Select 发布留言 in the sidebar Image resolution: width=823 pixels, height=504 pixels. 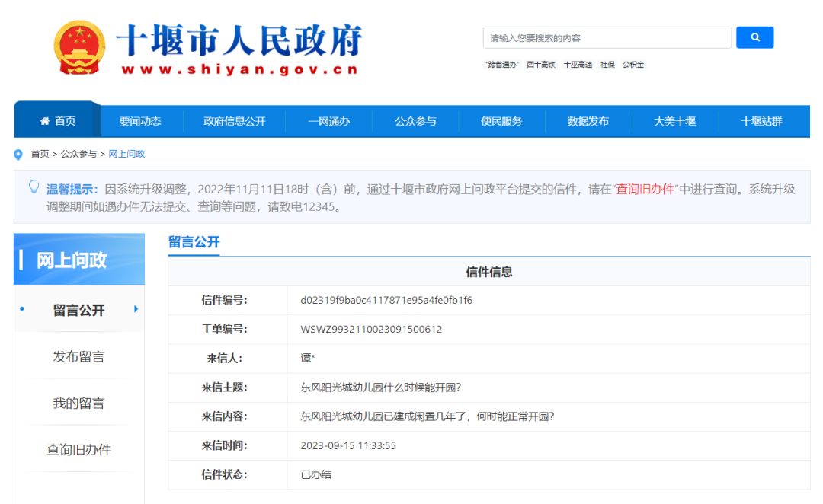point(78,356)
